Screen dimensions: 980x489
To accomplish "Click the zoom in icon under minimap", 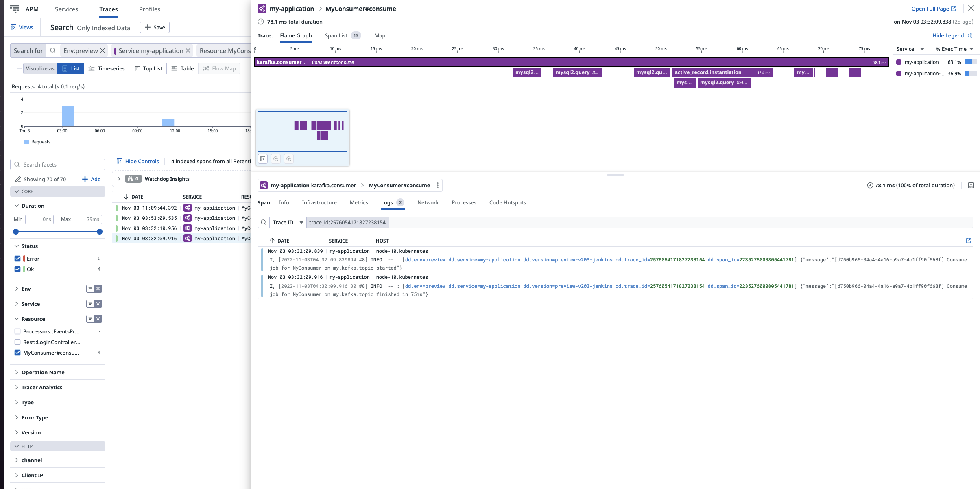I will point(289,159).
